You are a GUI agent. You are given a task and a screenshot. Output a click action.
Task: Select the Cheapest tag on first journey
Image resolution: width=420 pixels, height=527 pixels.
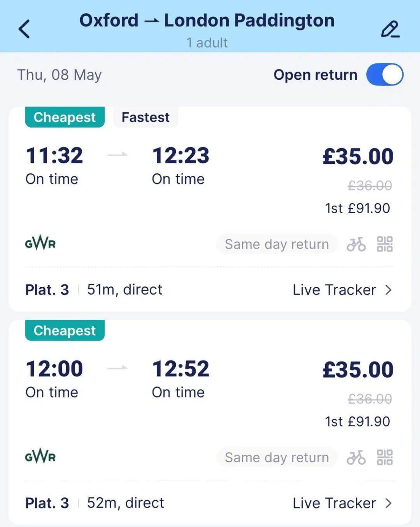pyautogui.click(x=65, y=117)
